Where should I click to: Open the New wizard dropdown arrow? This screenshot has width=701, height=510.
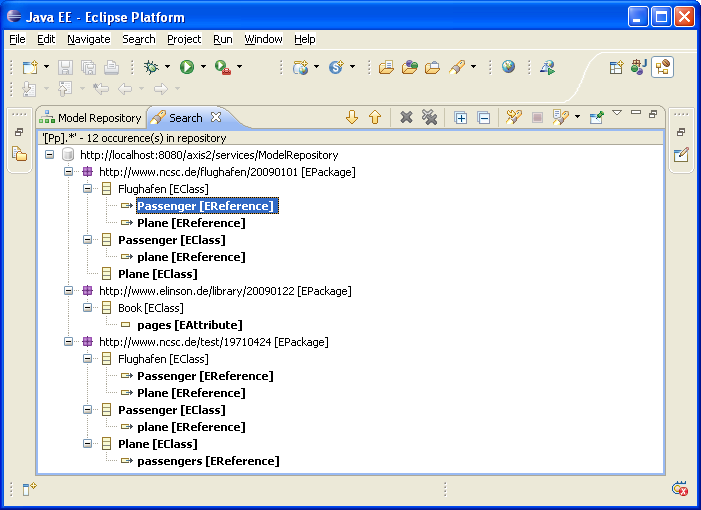tap(46, 67)
